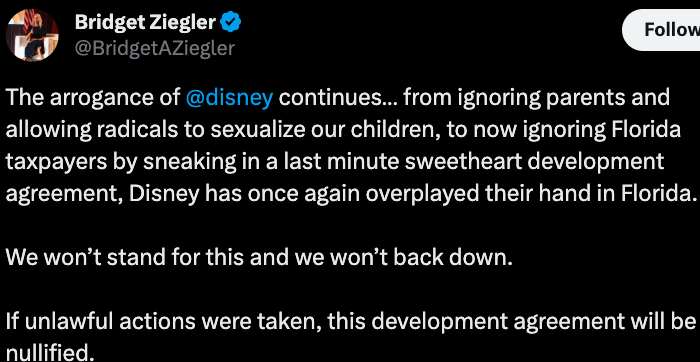Click the line starting 'If unlawful actions'

point(351,322)
